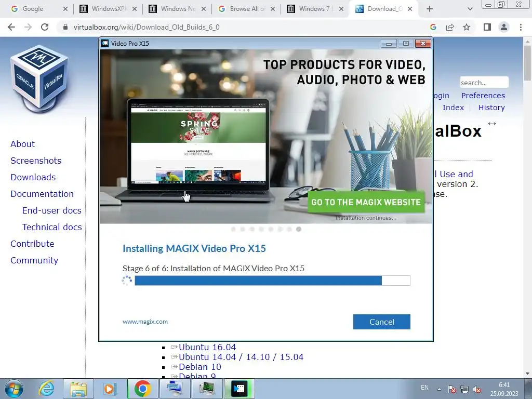The height and width of the screenshot is (399, 532).
Task: Open Windows Explorer folder taskbar icon
Action: coord(78,389)
